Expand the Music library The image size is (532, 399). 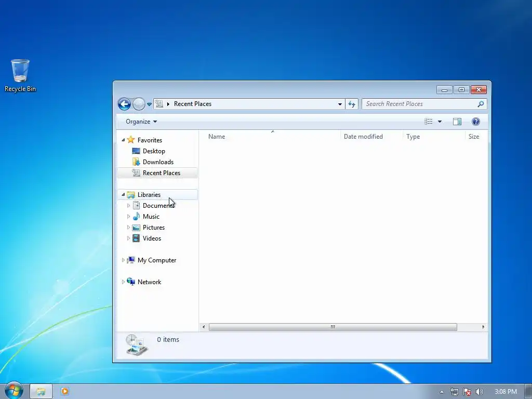point(129,217)
